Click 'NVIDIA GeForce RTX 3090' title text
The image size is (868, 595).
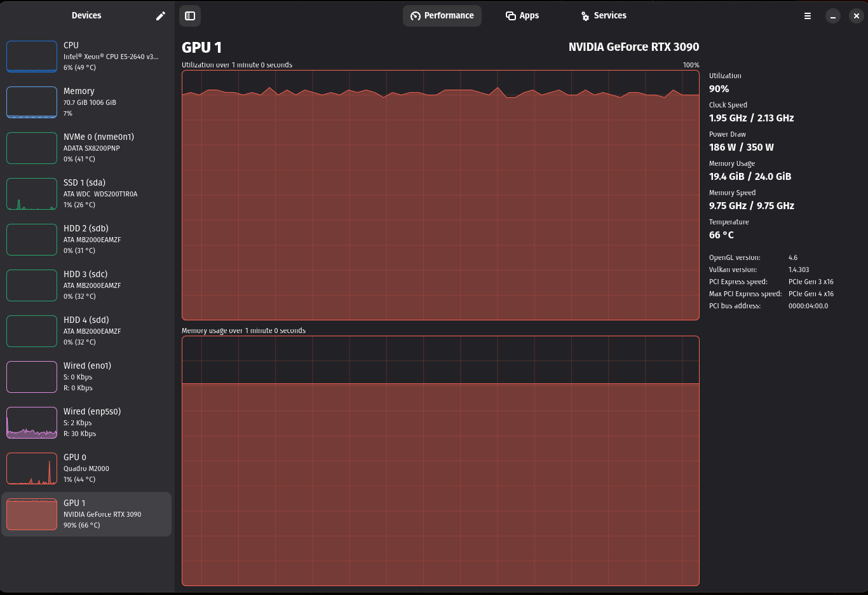coord(634,47)
